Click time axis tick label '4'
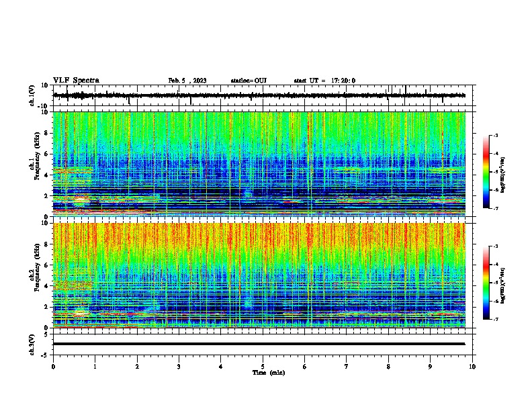Image resolution: width=532 pixels, height=411 pixels. (221, 367)
